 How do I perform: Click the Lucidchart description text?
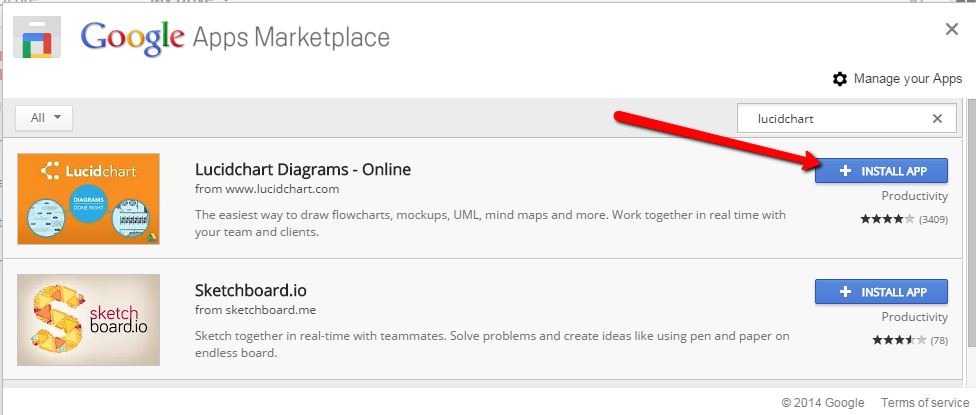point(490,223)
